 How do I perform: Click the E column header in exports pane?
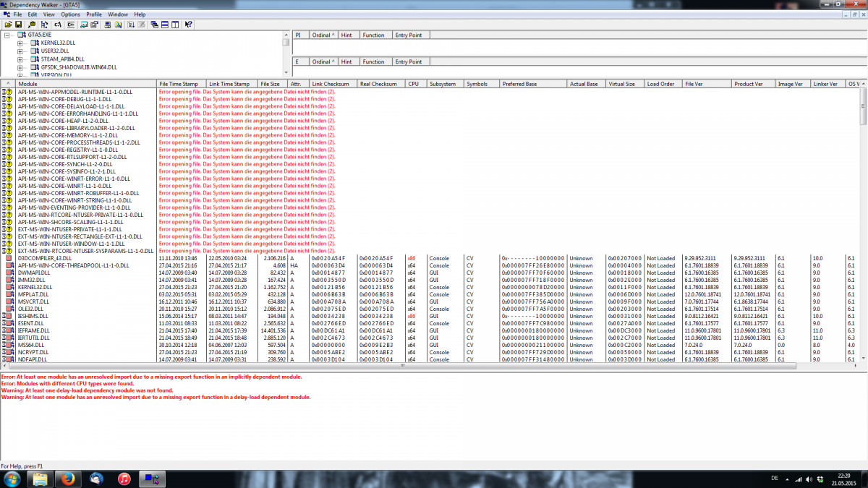click(300, 61)
